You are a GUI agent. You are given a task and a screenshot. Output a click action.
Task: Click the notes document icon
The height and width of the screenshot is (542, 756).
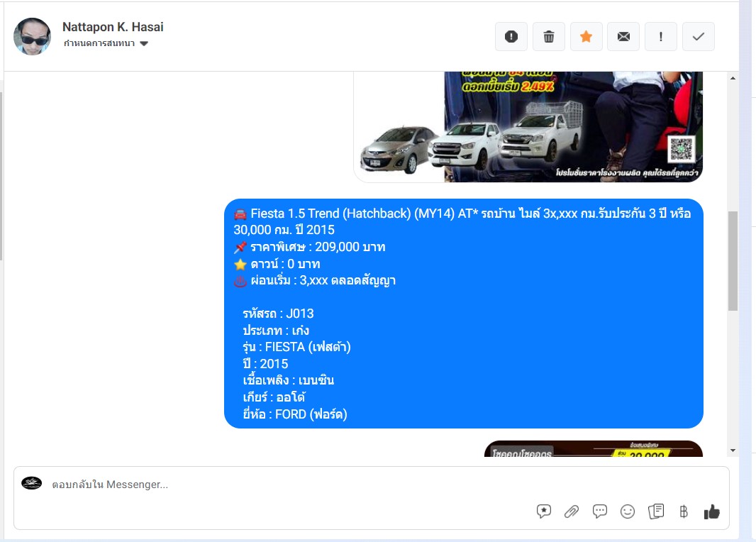pyautogui.click(x=656, y=511)
